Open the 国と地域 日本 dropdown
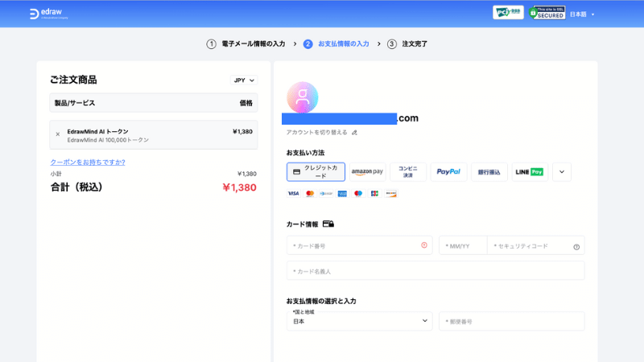Viewport: 644px width, 362px height. click(359, 321)
